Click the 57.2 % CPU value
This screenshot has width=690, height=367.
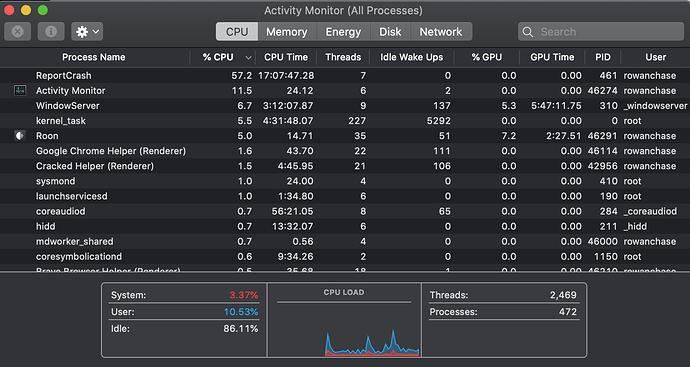(x=242, y=76)
